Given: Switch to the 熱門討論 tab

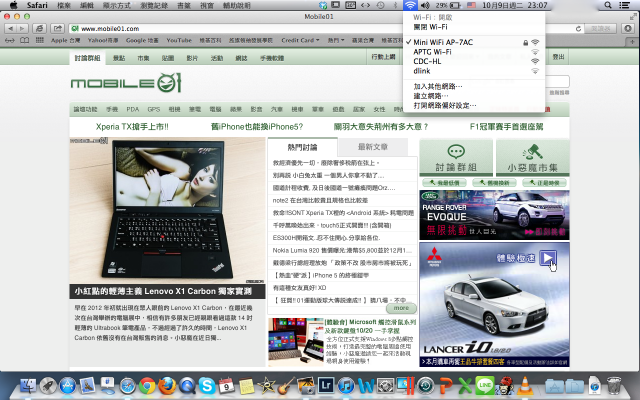Looking at the screenshot, I should pyautogui.click(x=302, y=147).
